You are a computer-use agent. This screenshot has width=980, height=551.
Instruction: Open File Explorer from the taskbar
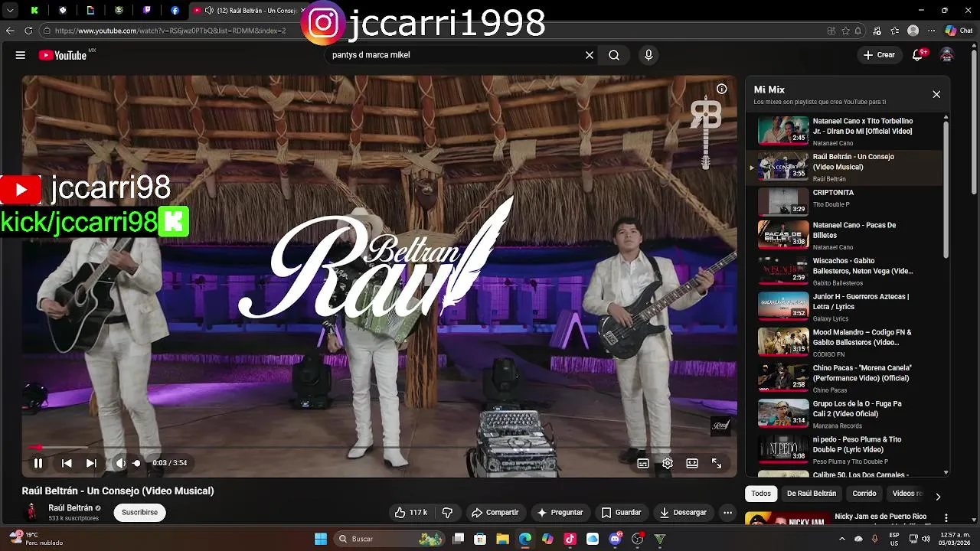point(502,539)
